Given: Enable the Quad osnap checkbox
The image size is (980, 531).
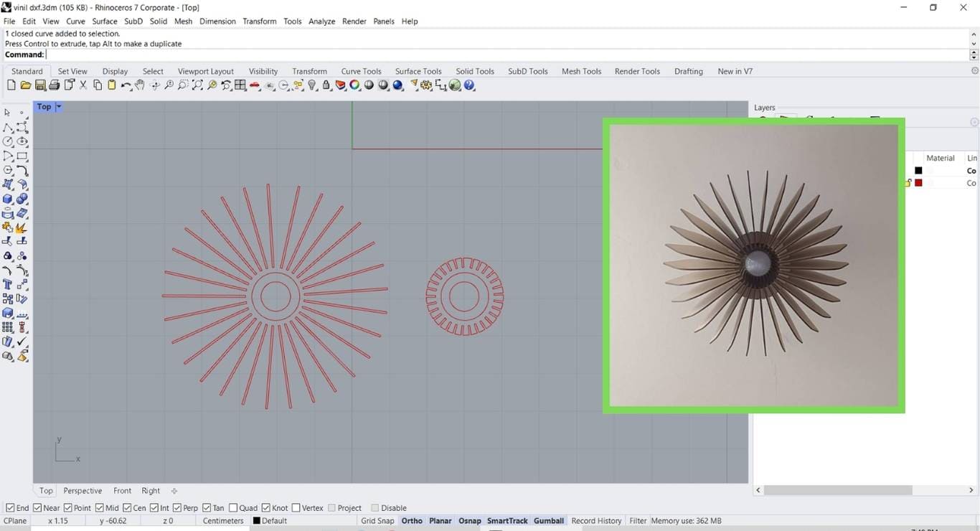Looking at the screenshot, I should pyautogui.click(x=233, y=508).
